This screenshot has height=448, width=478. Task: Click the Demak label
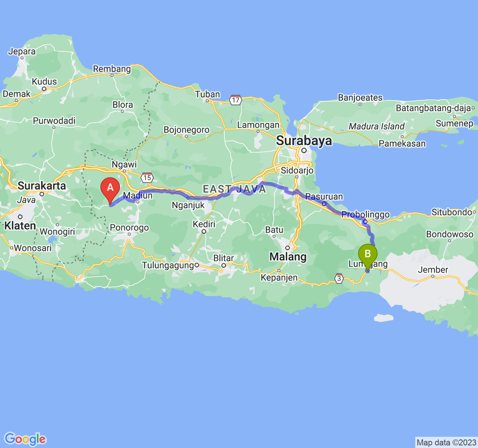(17, 94)
